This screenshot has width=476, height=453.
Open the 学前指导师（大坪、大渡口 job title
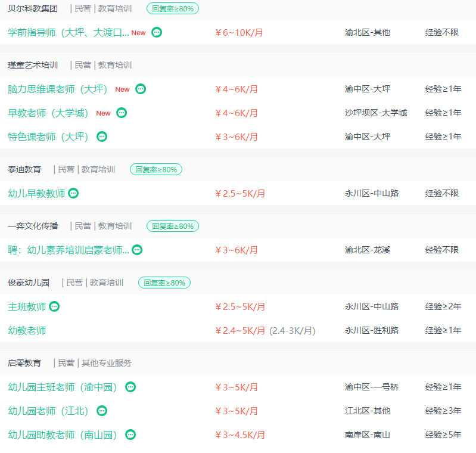click(69, 33)
